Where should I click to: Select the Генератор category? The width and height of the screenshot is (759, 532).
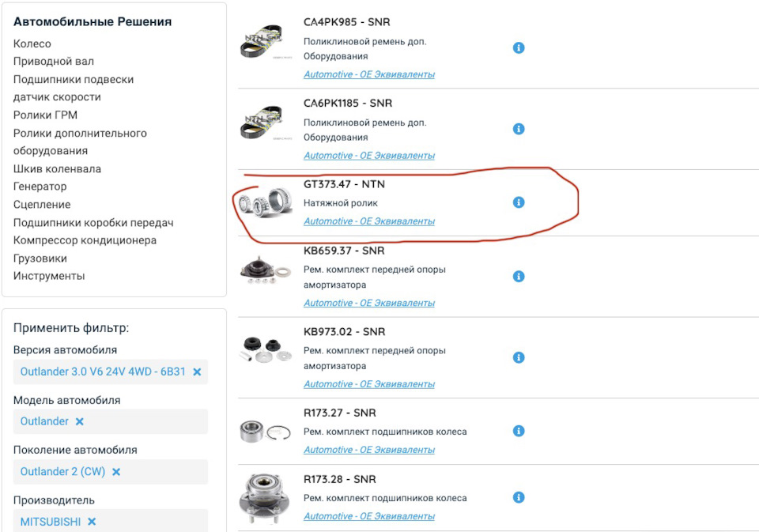point(41,186)
